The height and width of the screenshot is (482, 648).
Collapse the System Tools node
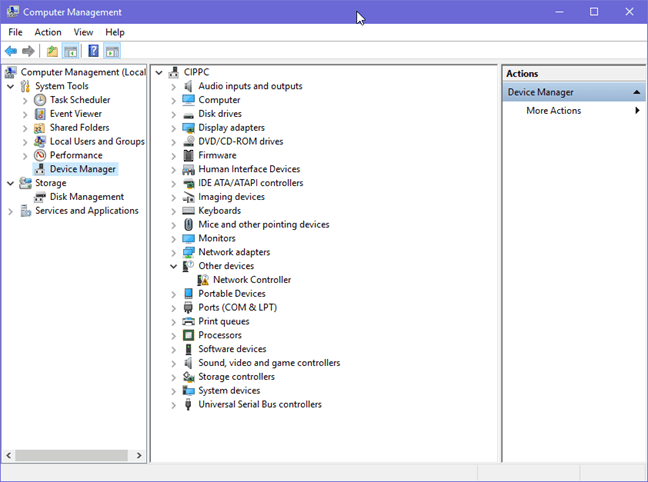11,86
